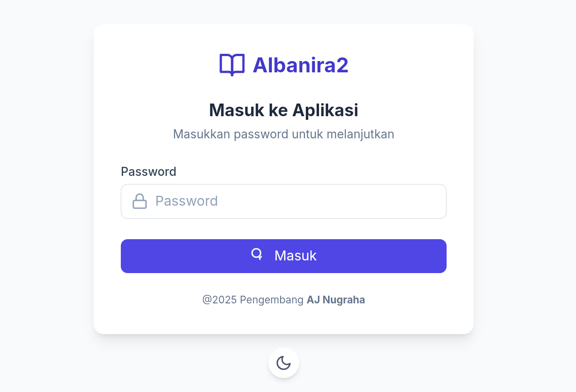The width and height of the screenshot is (576, 392).
Task: Open the Albanira2 app logo
Action: point(283,64)
